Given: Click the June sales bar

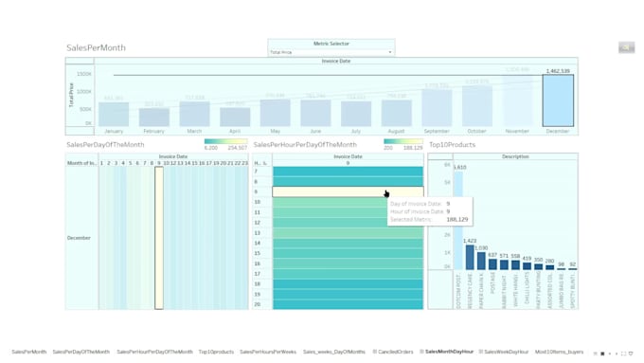Looking at the screenshot, I should pyautogui.click(x=315, y=113).
